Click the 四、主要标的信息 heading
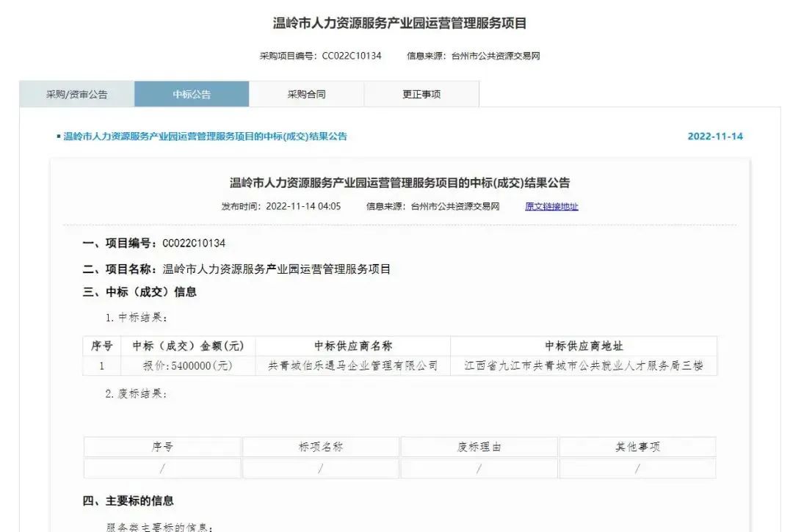The image size is (793, 532). pos(128,500)
